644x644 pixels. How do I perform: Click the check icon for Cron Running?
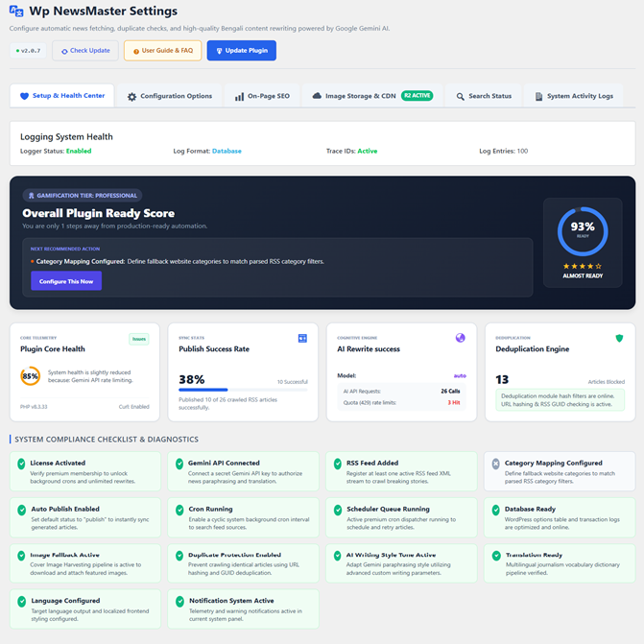point(179,510)
